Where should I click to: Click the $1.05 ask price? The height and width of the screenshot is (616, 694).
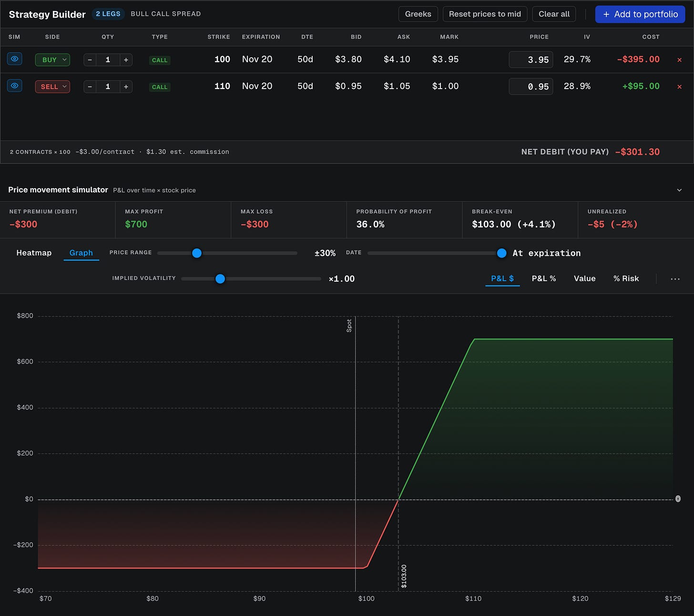(397, 86)
